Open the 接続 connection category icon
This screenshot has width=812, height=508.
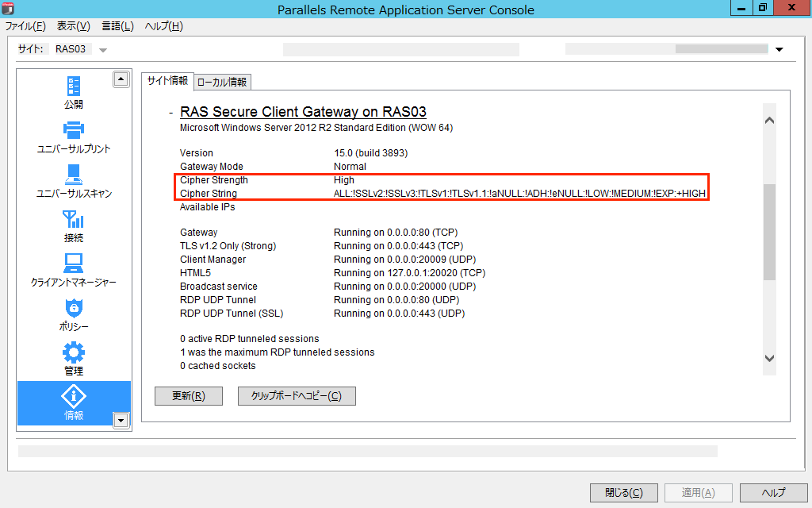click(x=74, y=219)
